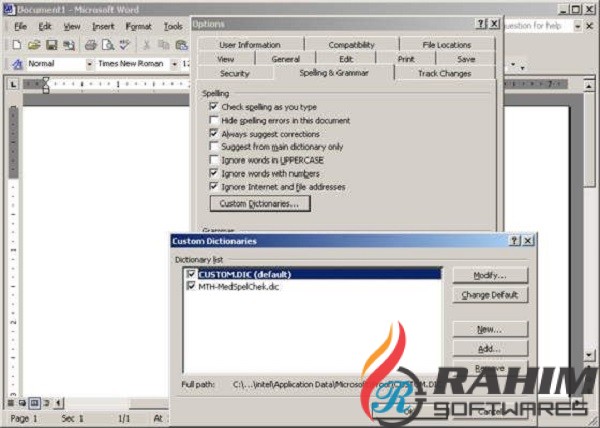Click the horizontal scroll-left arrow

point(59,403)
